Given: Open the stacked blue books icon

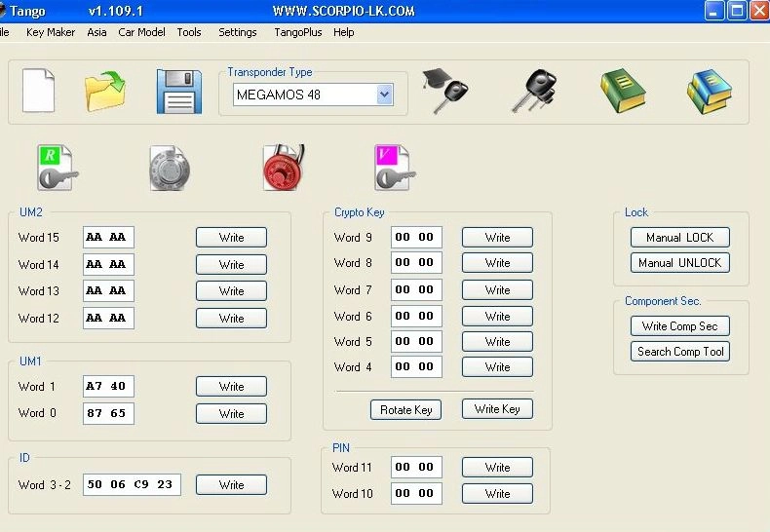Looking at the screenshot, I should [x=710, y=92].
